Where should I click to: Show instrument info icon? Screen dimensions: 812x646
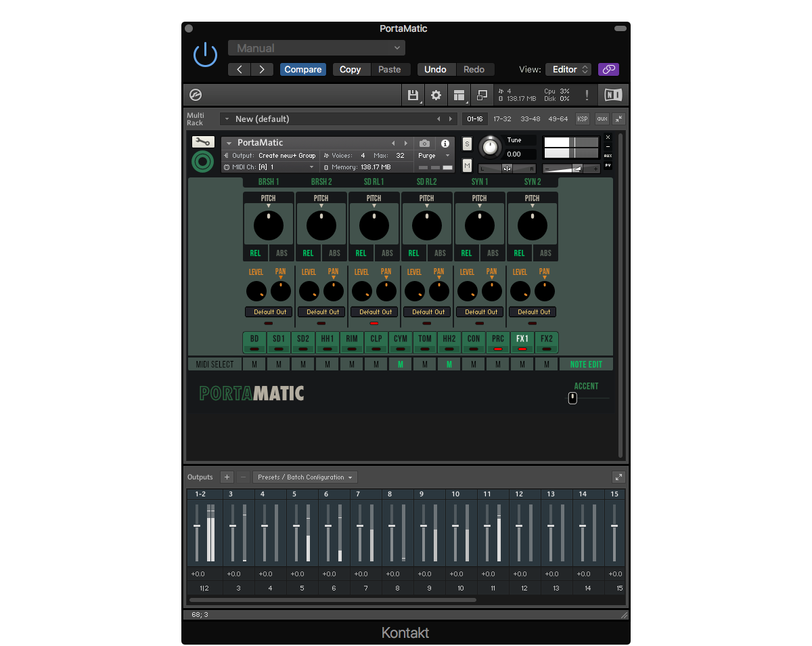click(x=445, y=144)
